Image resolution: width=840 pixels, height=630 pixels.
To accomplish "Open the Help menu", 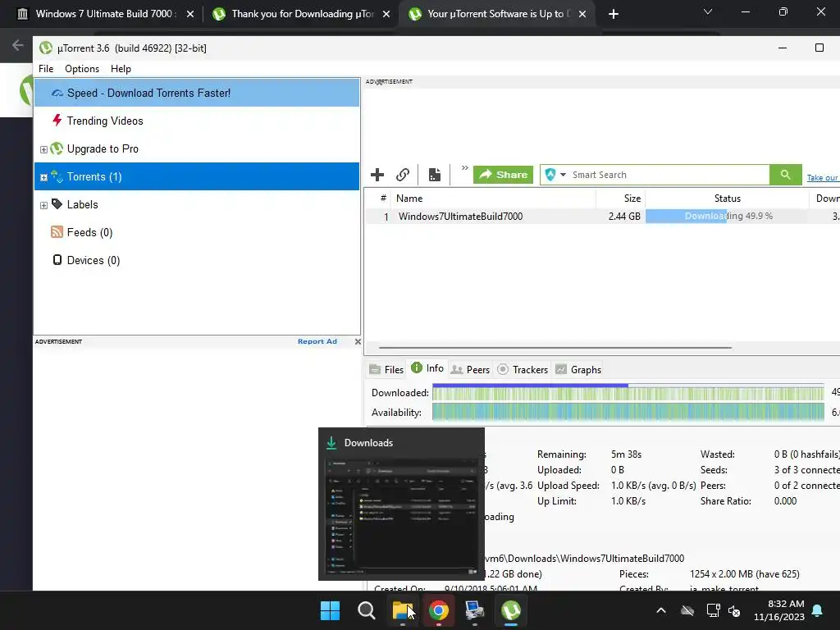I will [x=121, y=69].
